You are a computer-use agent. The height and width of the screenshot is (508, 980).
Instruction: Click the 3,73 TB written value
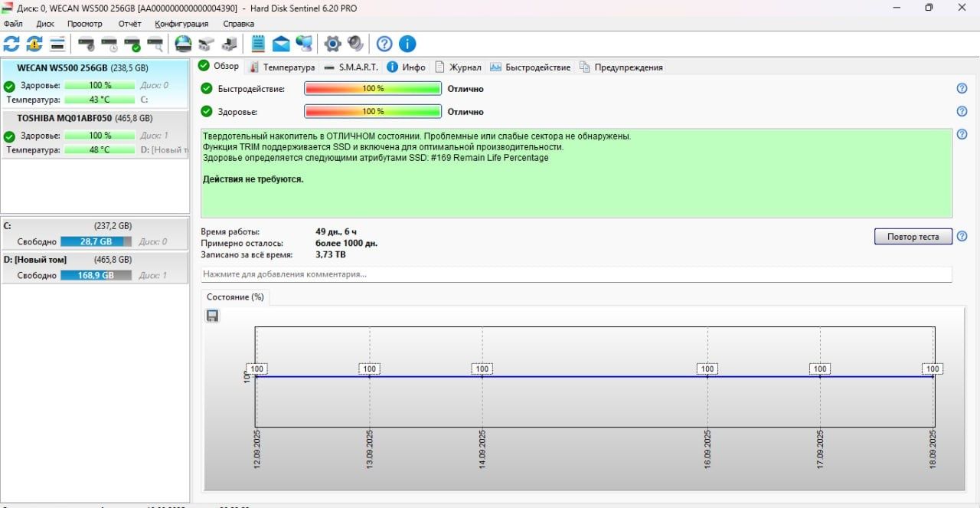330,255
